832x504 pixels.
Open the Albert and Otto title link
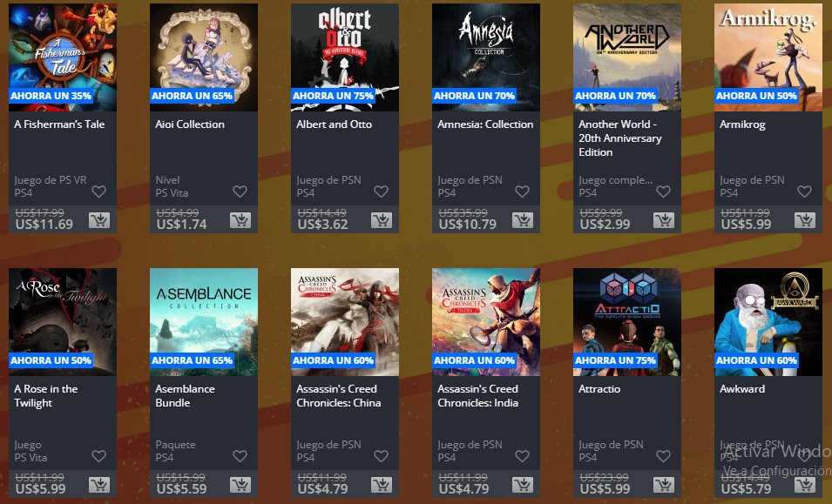click(x=335, y=124)
